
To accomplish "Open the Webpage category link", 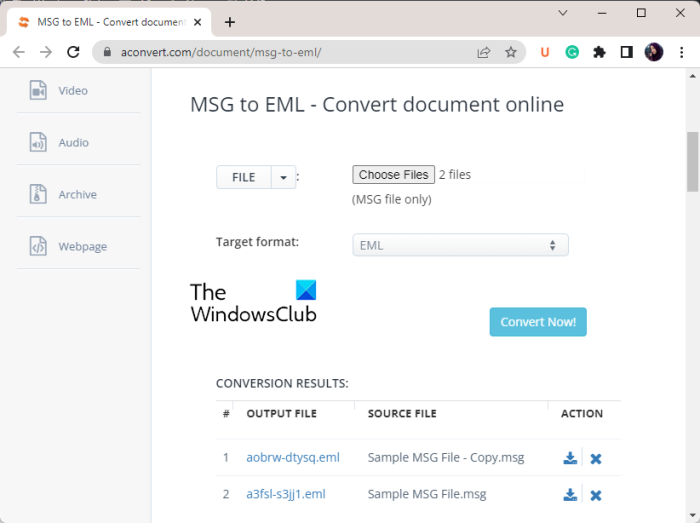I will pos(83,246).
